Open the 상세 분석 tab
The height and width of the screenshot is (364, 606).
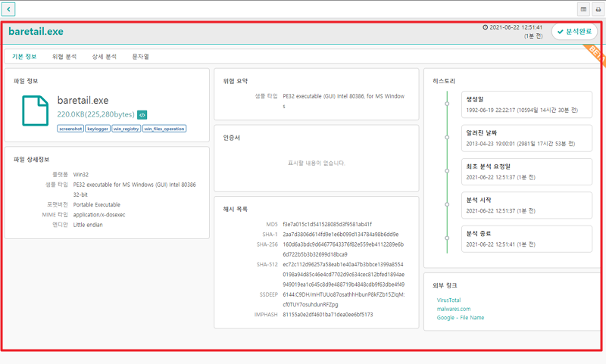(104, 57)
